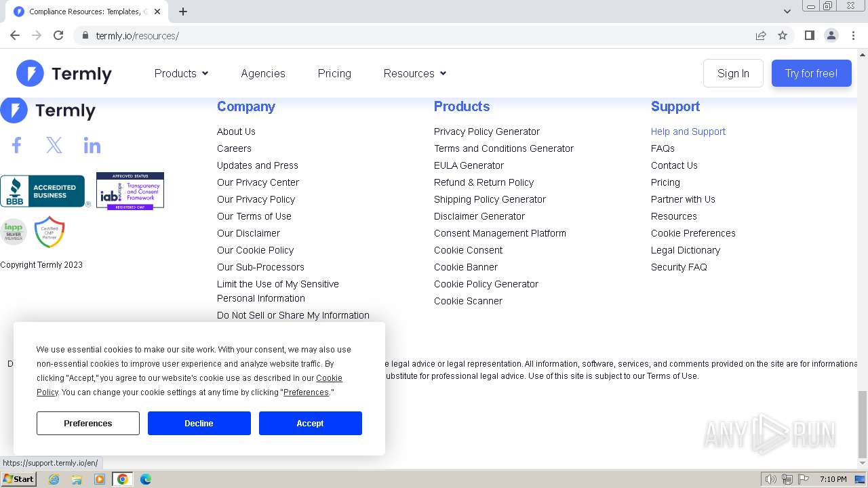Expand the Resources dropdown menu

[415, 73]
